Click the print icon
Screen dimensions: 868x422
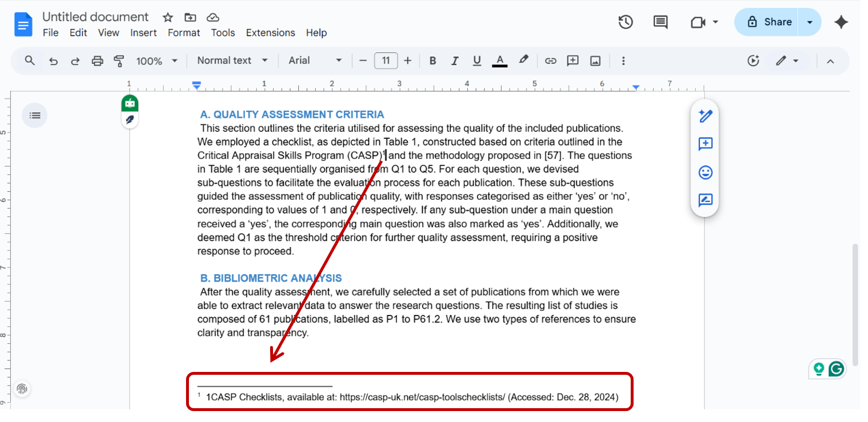(x=97, y=60)
